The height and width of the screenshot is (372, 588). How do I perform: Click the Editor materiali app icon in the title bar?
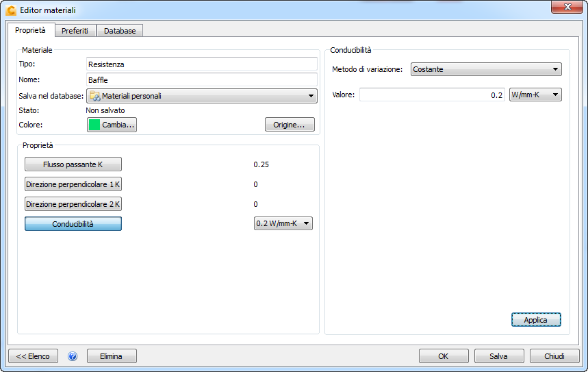coord(11,10)
